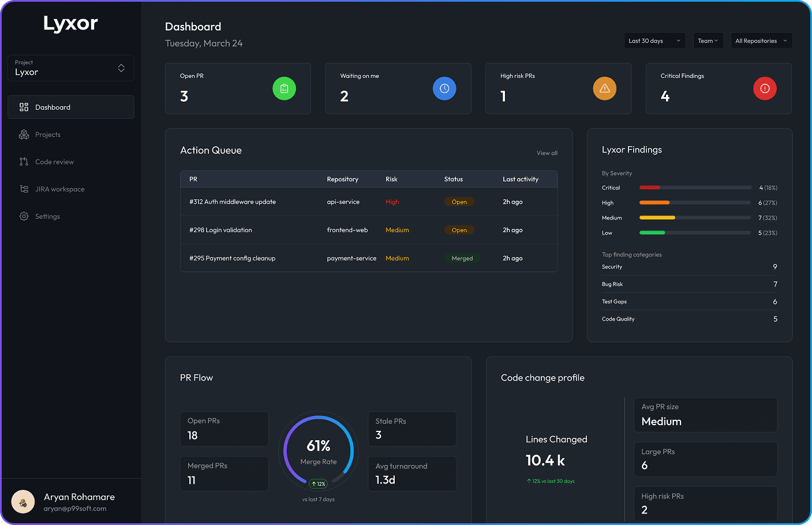Click the Bug Risk category row
This screenshot has width=812, height=525.
coord(690,284)
